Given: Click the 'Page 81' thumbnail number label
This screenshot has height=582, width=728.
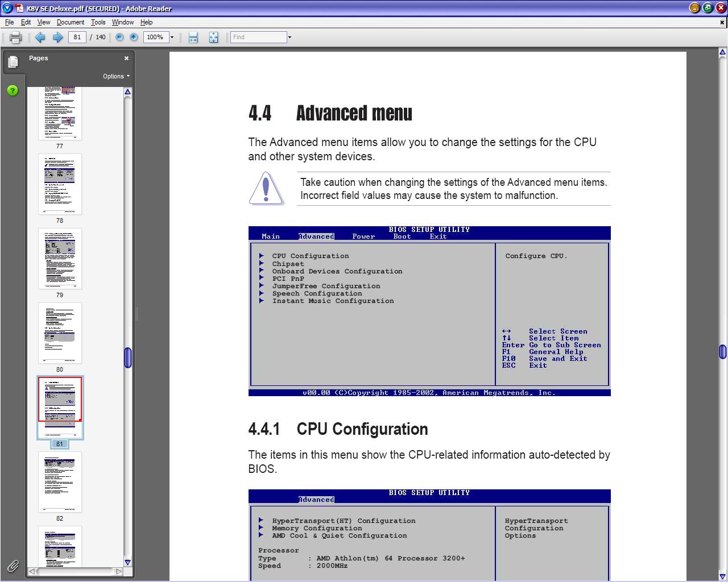Looking at the screenshot, I should 60,444.
